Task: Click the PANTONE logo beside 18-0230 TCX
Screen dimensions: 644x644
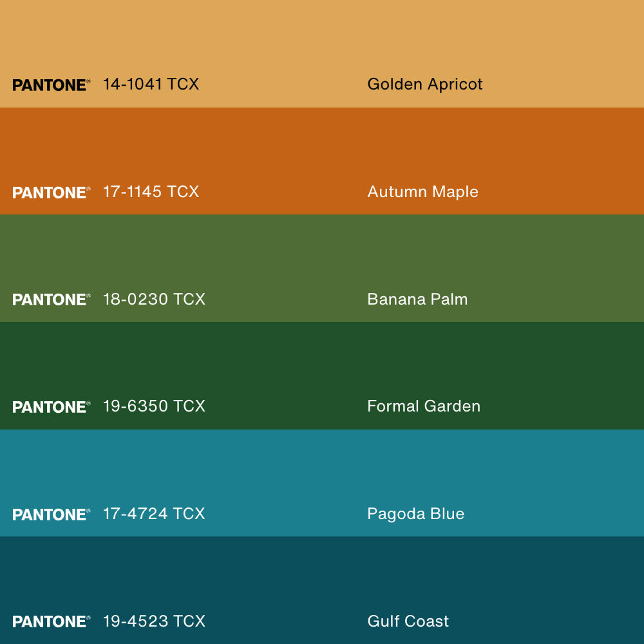Action: (x=52, y=299)
